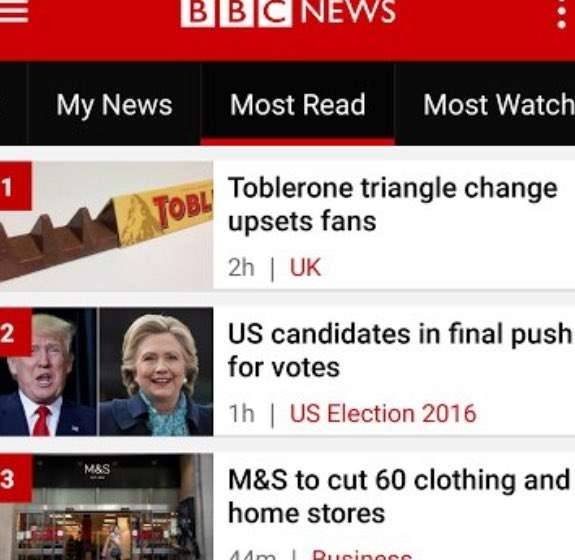
Task: View the Trump portrait thumbnail
Action: 48,371
